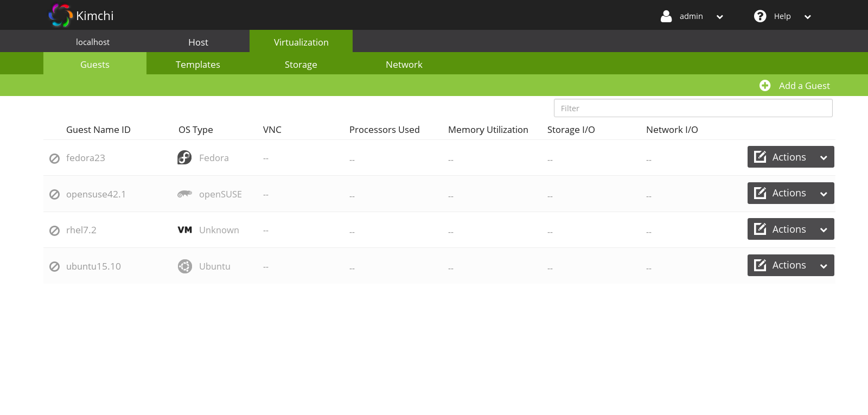Image resolution: width=868 pixels, height=415 pixels.
Task: Open the Storage subtab
Action: (301, 64)
